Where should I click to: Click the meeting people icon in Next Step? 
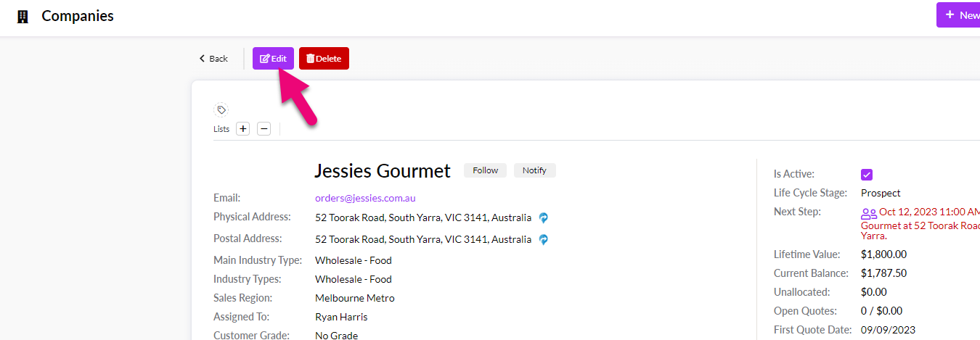[x=868, y=214]
